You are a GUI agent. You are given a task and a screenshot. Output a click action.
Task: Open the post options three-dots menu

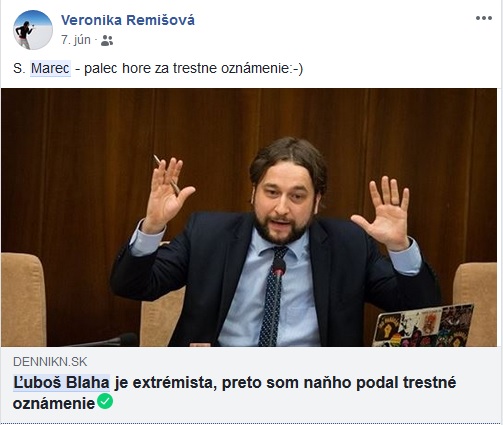(484, 18)
